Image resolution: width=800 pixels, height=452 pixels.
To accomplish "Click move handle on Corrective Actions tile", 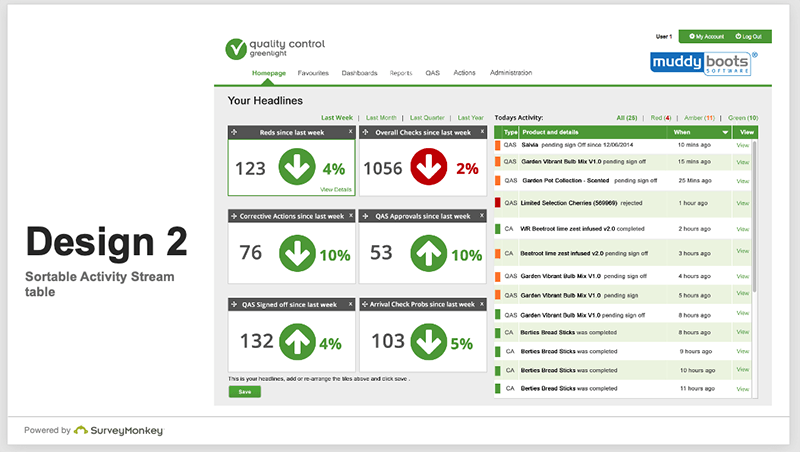I will coord(234,216).
